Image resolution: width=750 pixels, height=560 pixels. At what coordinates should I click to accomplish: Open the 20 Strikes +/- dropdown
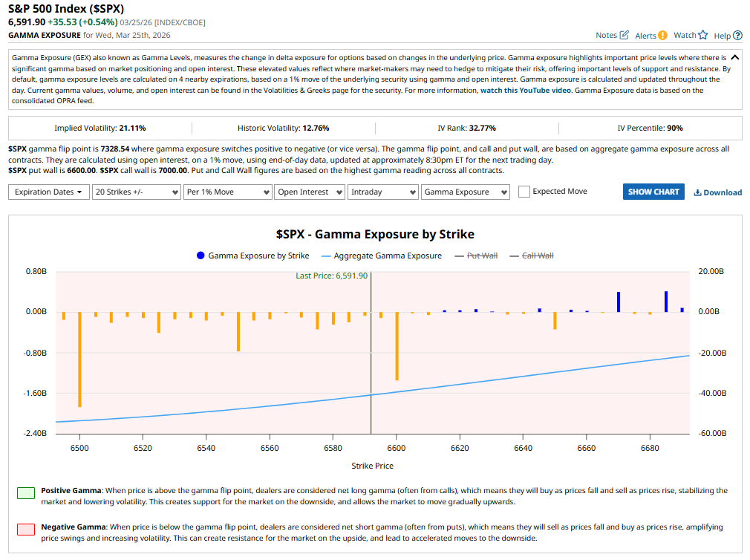click(137, 192)
